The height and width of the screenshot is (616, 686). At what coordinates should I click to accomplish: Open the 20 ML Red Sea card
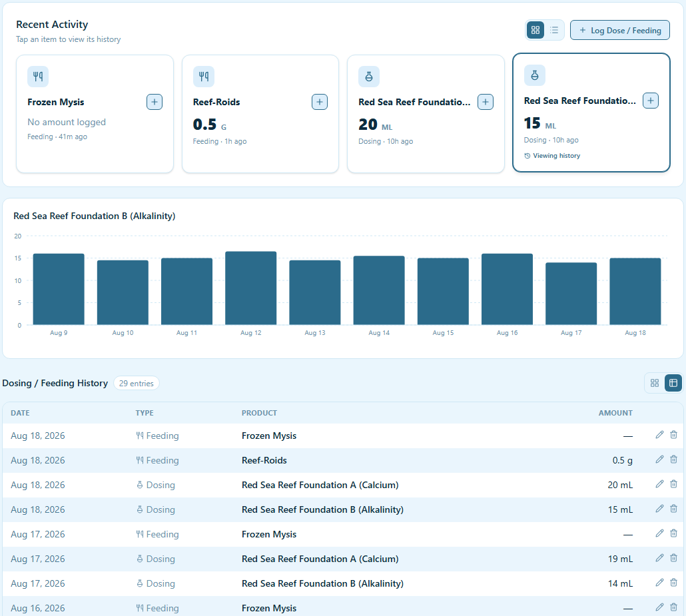[x=426, y=114]
